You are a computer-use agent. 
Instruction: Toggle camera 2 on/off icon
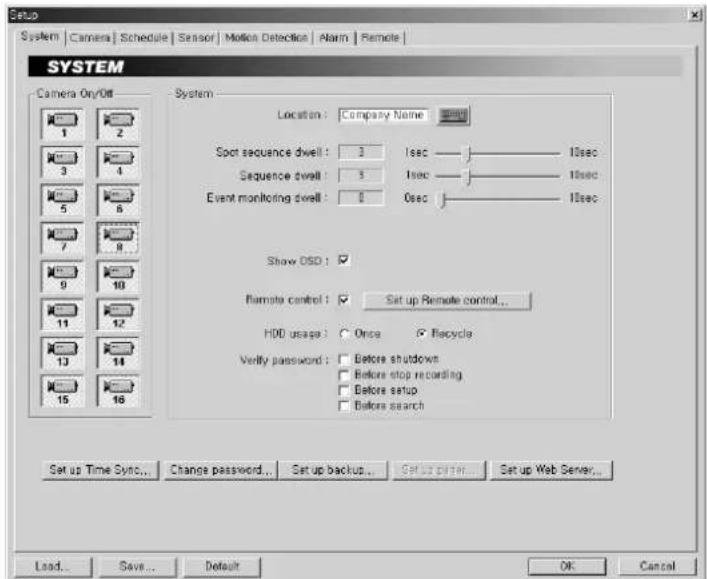tap(118, 124)
